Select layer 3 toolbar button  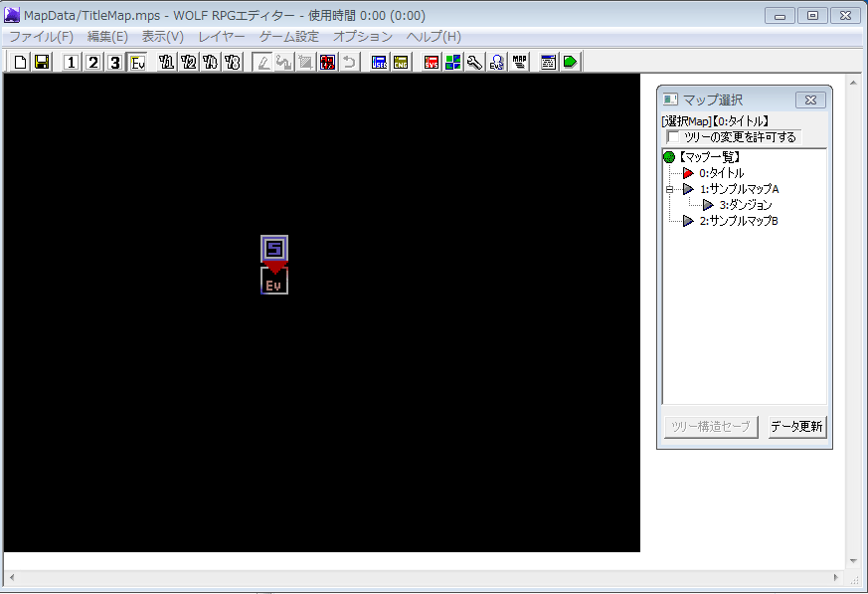[x=114, y=62]
